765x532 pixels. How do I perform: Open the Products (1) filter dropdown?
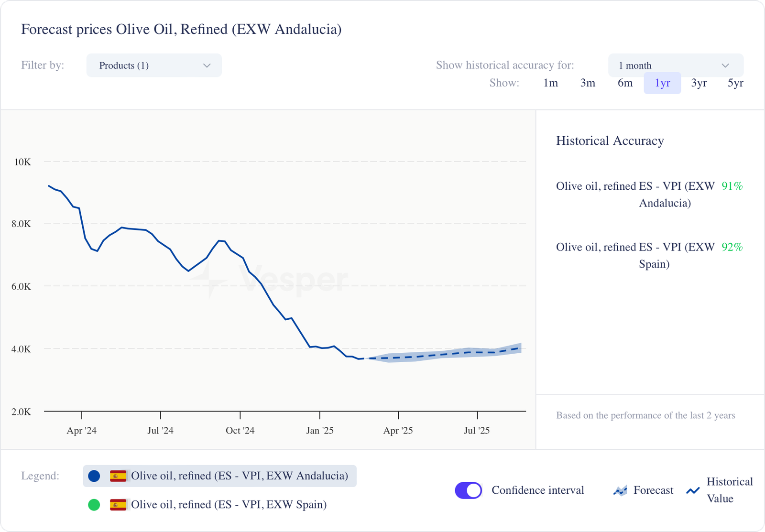[153, 65]
